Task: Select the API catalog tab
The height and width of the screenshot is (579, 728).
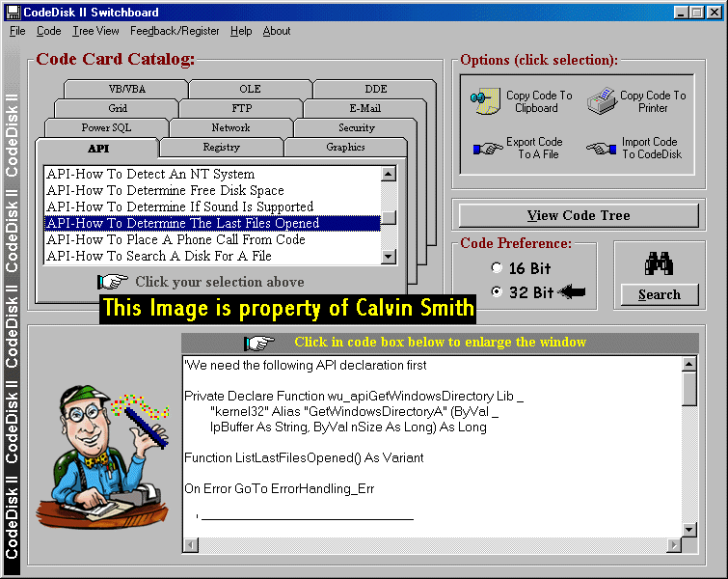Action: (98, 149)
